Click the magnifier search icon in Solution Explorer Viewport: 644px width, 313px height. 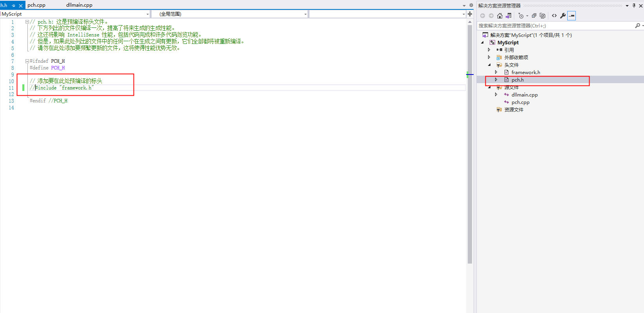pyautogui.click(x=637, y=25)
